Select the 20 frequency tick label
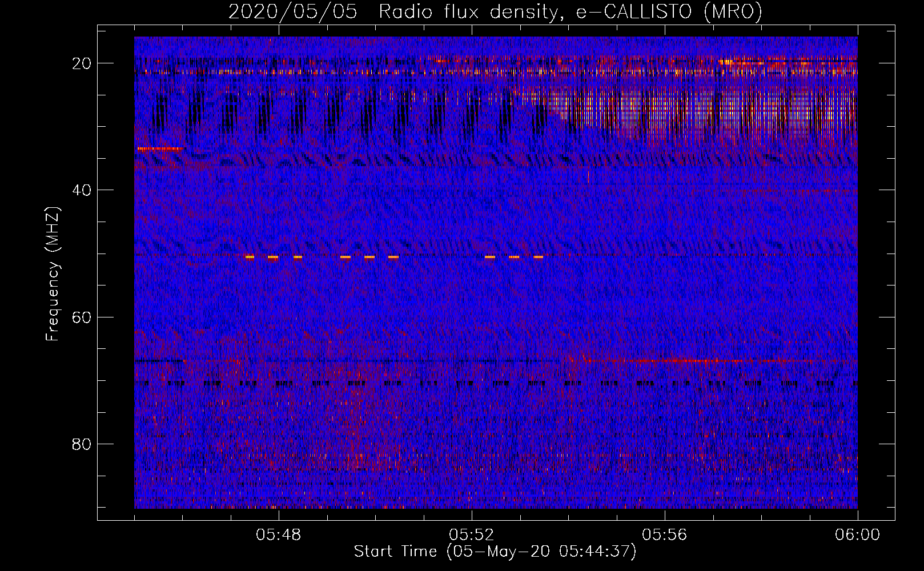 click(82, 63)
